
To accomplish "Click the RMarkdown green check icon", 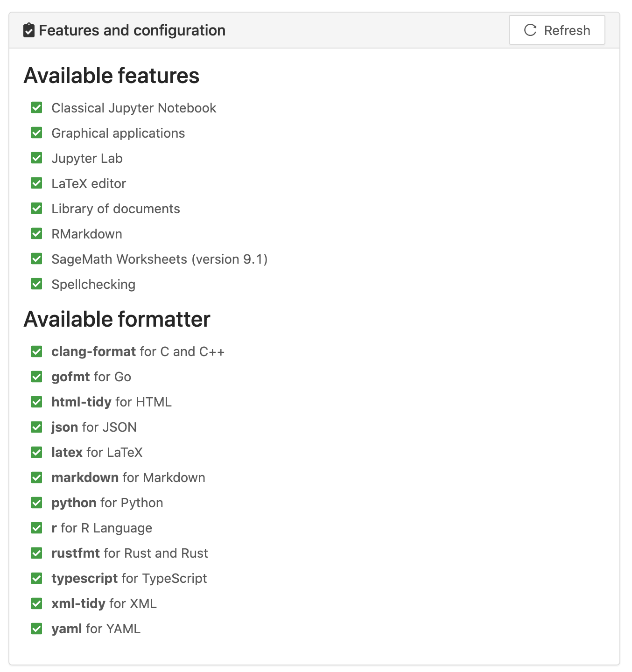I will 36,234.
